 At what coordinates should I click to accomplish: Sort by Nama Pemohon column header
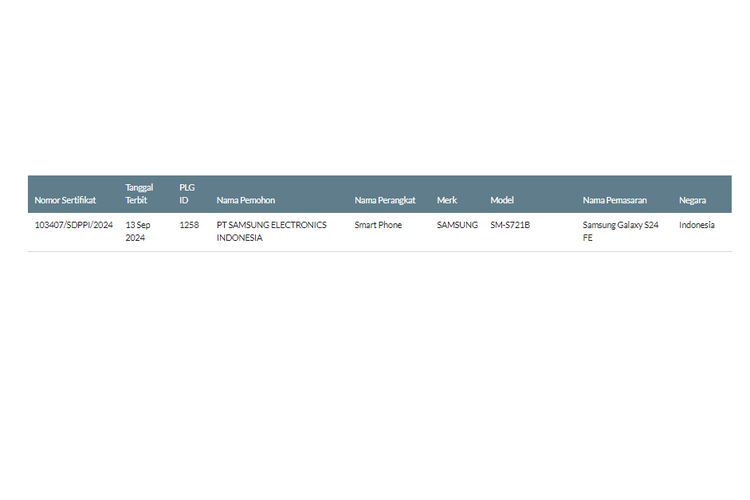tap(245, 200)
